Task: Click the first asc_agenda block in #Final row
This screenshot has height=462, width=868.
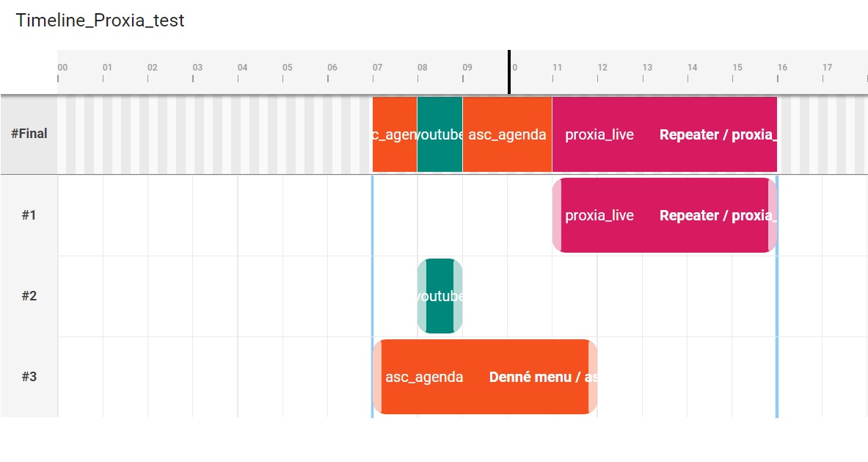Action: [395, 134]
